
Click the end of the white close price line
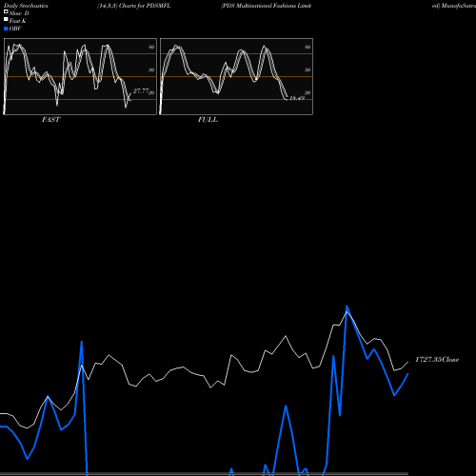(x=408, y=362)
